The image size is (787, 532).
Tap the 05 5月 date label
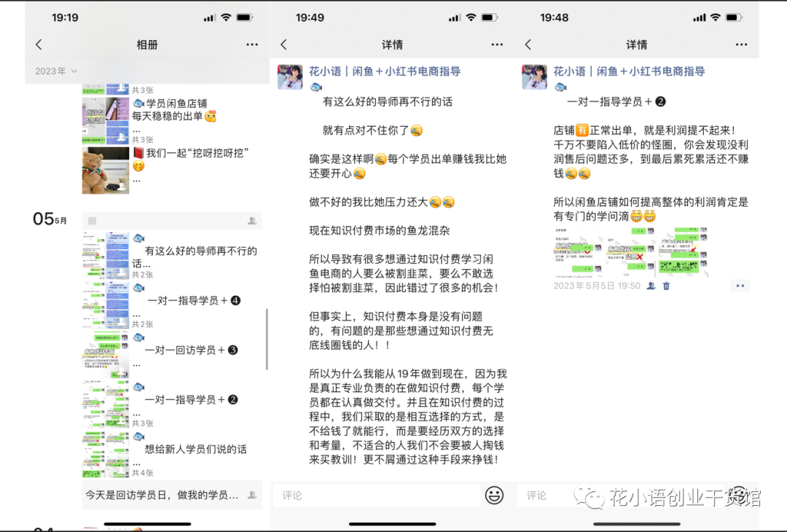tap(50, 219)
